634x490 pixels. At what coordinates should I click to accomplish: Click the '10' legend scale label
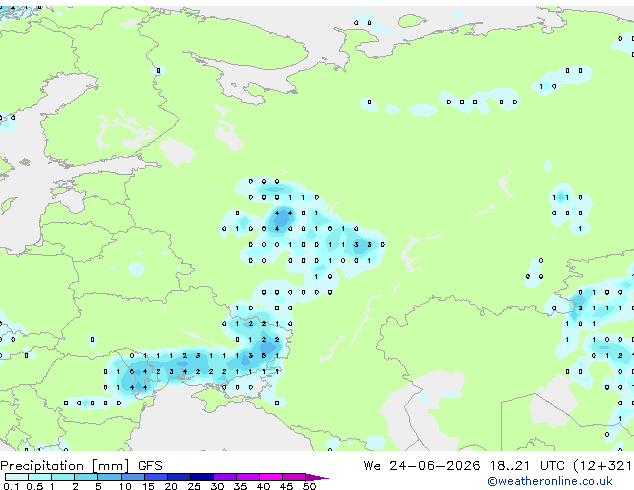click(125, 486)
